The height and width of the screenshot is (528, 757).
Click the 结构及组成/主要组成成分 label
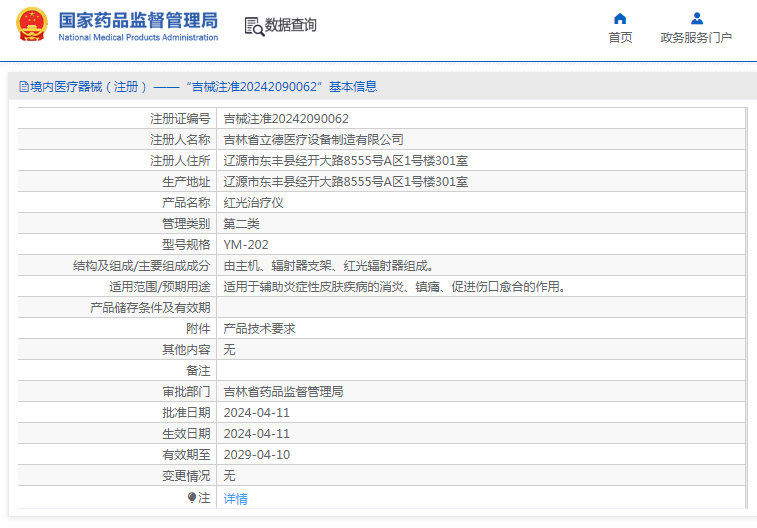141,266
